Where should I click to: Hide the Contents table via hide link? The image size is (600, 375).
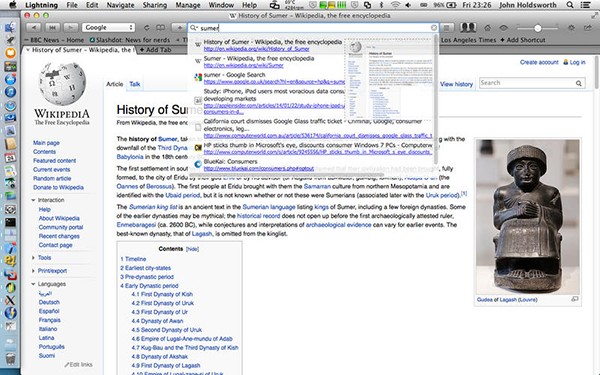click(x=192, y=249)
